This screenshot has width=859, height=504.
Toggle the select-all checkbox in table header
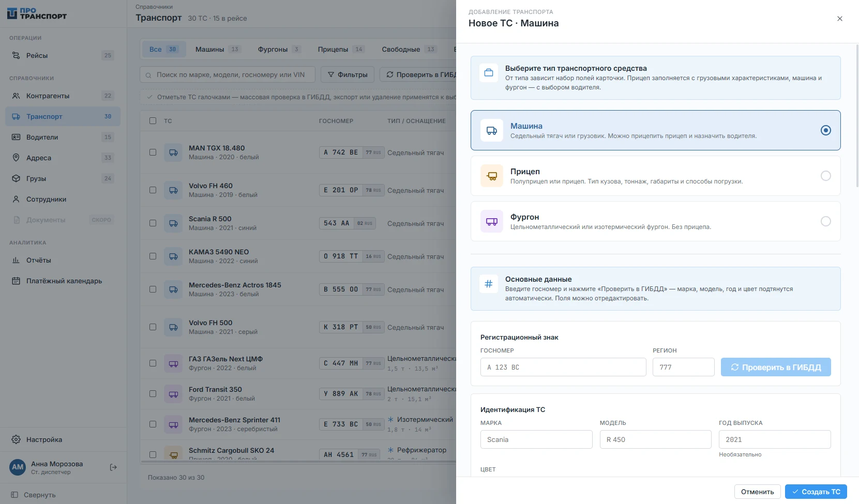coord(153,120)
